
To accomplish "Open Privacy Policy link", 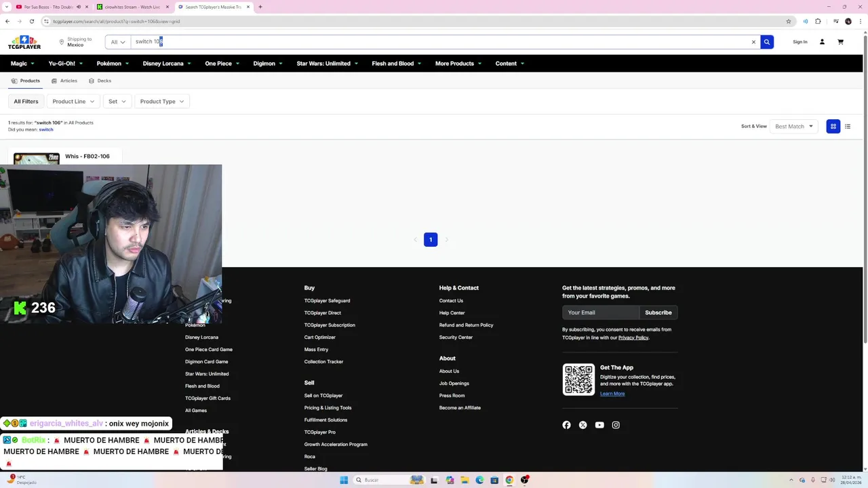I will tap(633, 338).
